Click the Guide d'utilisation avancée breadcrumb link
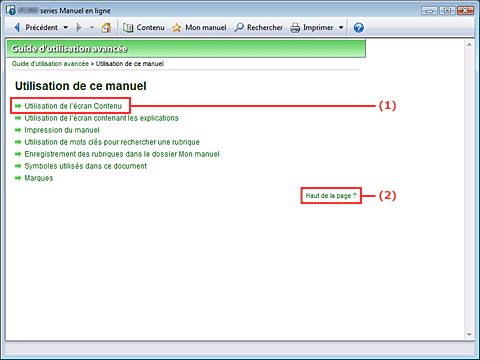The image size is (480, 360). point(50,64)
